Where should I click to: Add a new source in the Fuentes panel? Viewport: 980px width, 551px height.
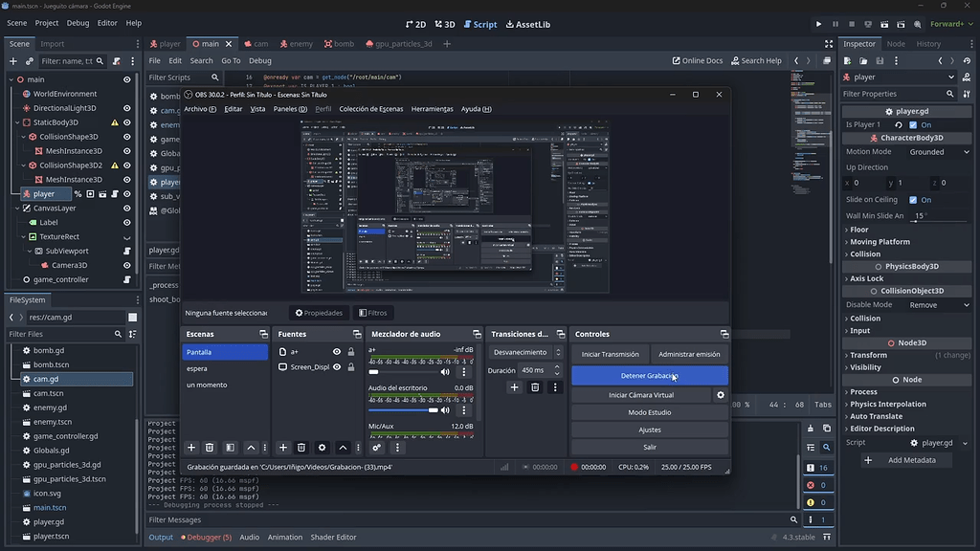coord(283,448)
